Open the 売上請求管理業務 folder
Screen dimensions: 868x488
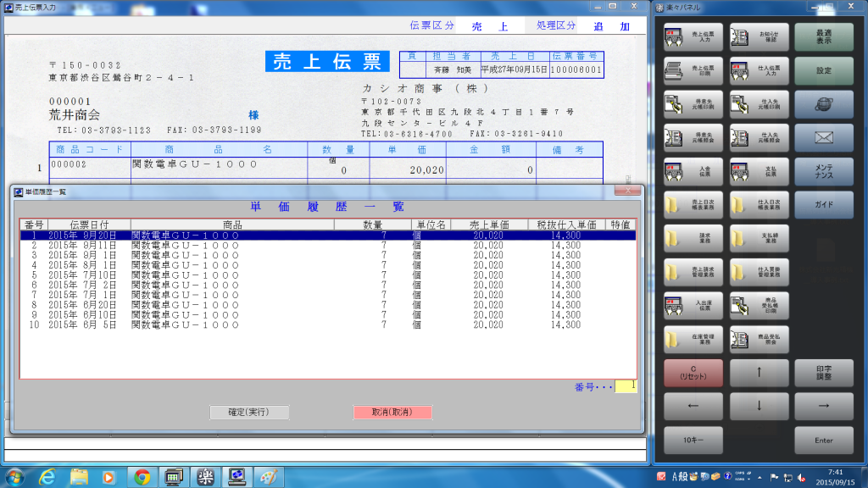693,272
